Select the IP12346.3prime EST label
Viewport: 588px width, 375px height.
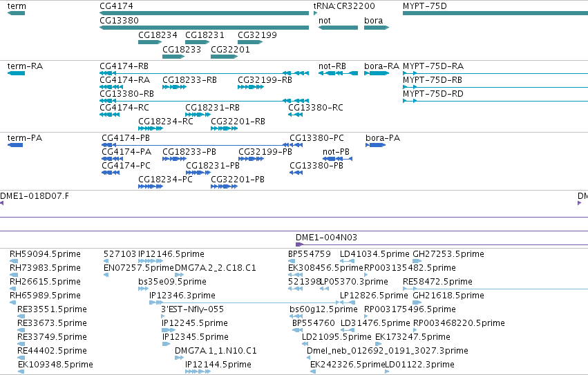tap(182, 296)
